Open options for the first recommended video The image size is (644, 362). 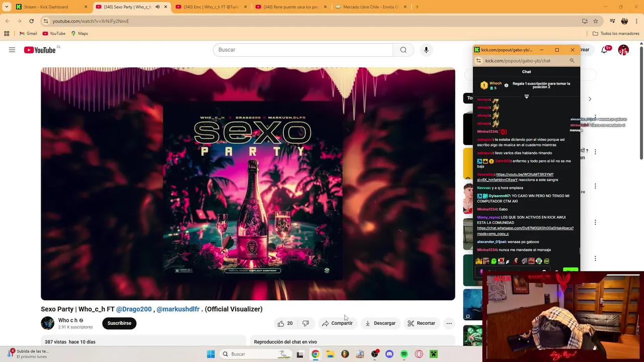[595, 116]
